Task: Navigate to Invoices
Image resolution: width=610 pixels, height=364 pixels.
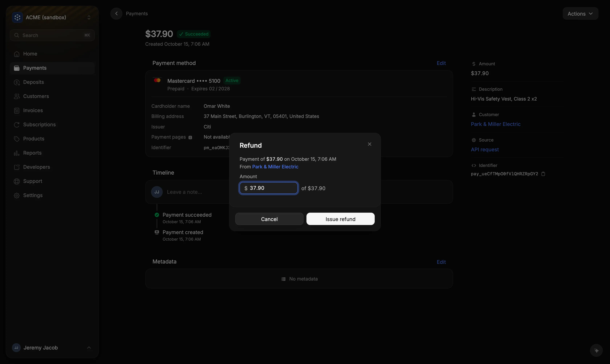Action: 52,110
